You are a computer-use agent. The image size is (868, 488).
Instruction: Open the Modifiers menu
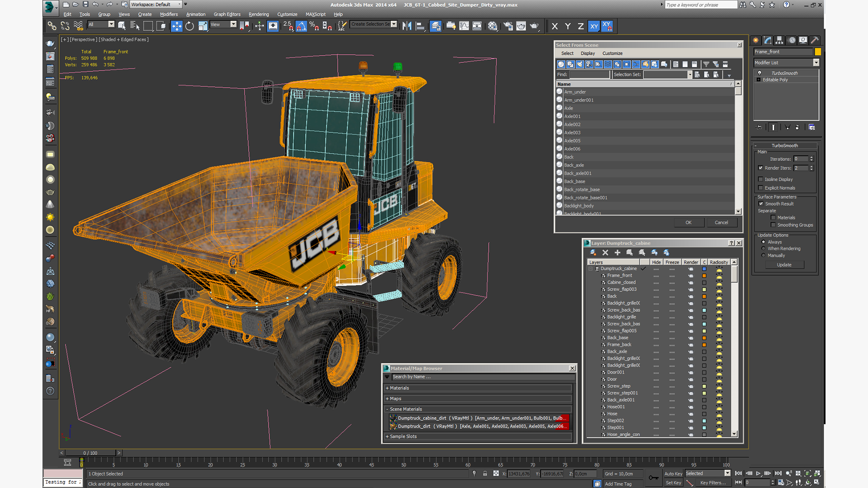coord(169,14)
